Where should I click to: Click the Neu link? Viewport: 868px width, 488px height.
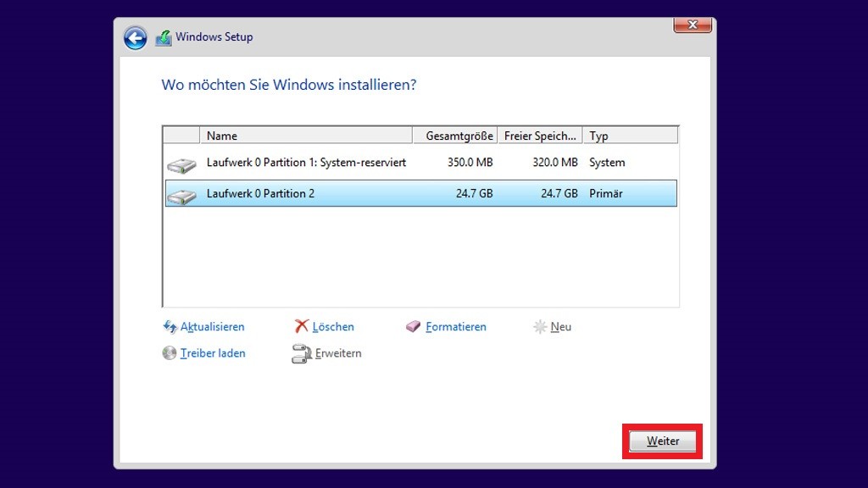(561, 326)
